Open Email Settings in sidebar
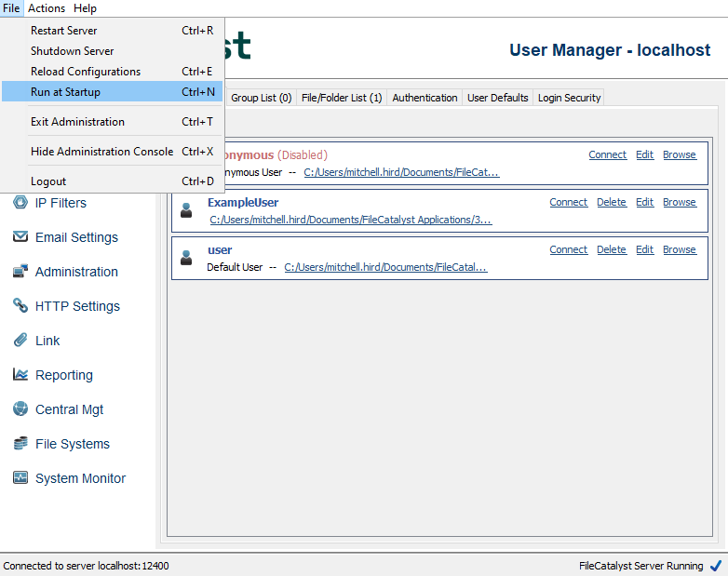This screenshot has width=728, height=576. [x=76, y=237]
